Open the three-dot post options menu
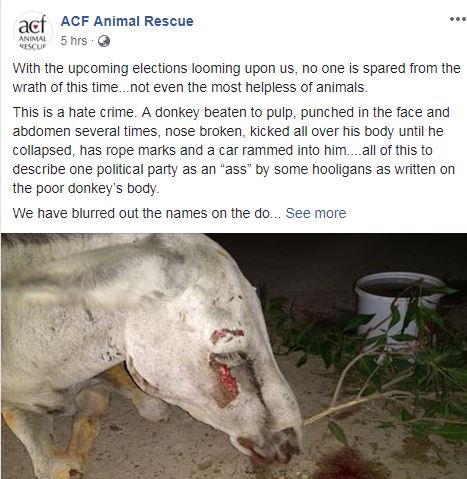Image resolution: width=467 pixels, height=479 pixels. 457,19
